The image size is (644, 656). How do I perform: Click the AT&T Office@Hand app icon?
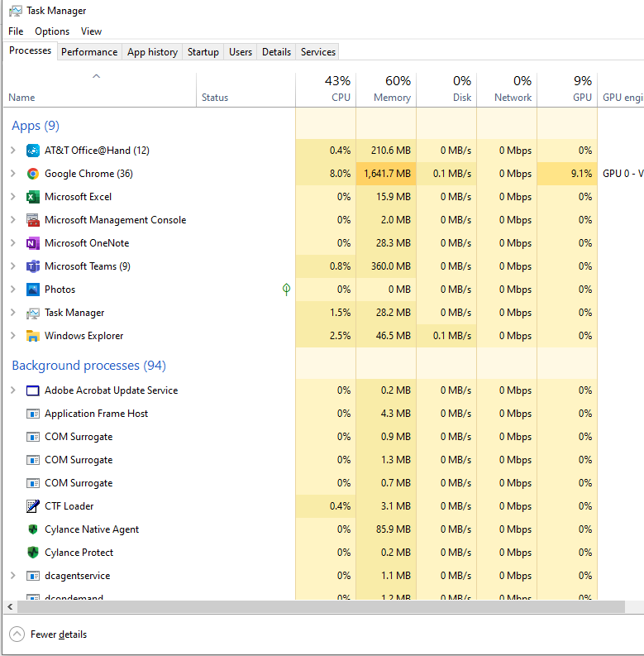pyautogui.click(x=32, y=151)
